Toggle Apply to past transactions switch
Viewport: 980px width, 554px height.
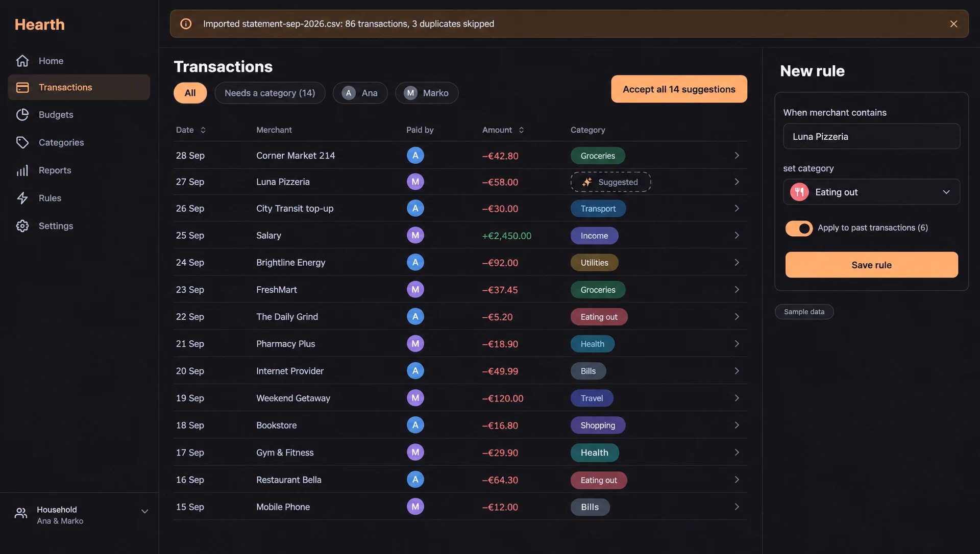(799, 228)
